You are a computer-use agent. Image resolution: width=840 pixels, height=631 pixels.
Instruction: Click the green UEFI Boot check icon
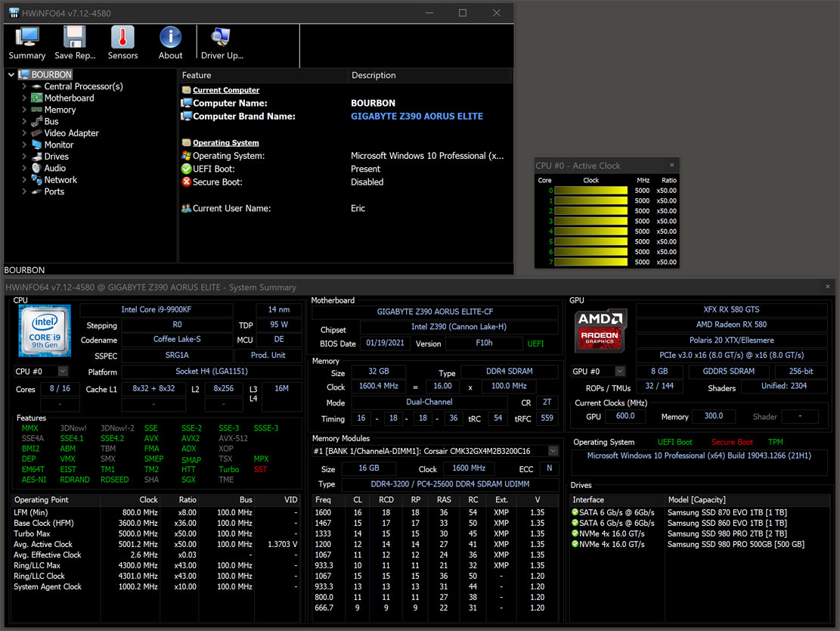pos(187,169)
